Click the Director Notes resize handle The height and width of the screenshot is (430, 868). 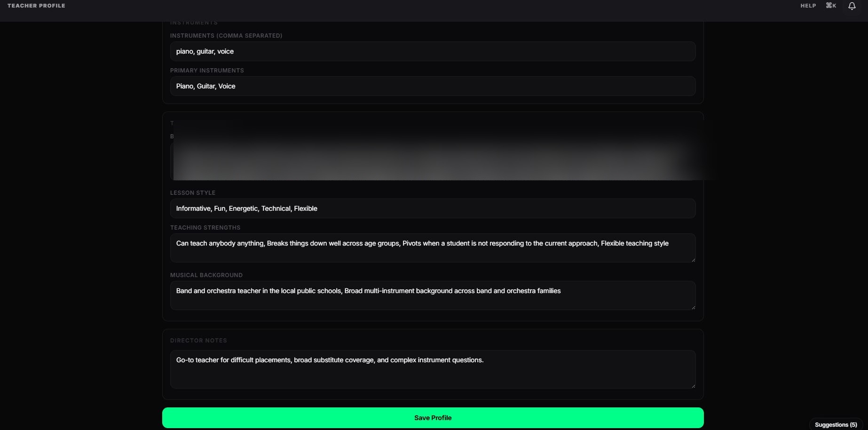click(x=693, y=385)
